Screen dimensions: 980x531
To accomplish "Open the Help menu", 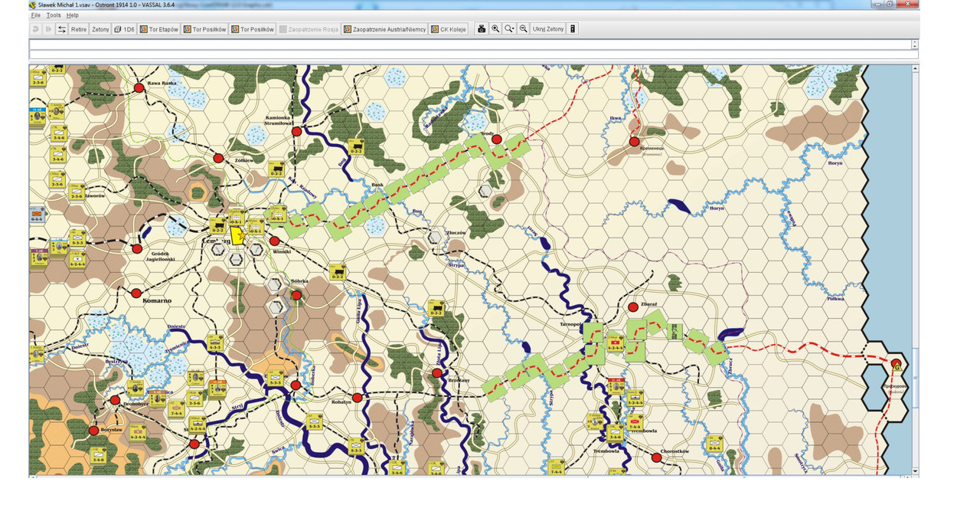I will tap(72, 15).
